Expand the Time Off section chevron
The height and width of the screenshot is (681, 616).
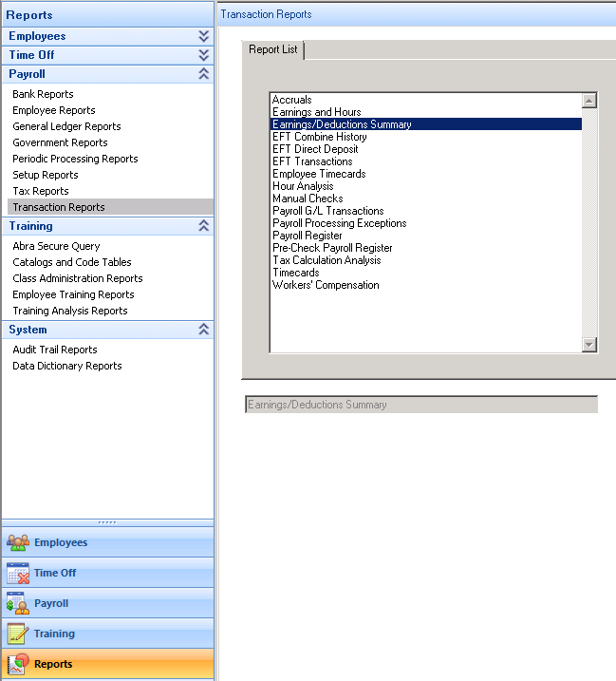pos(203,55)
